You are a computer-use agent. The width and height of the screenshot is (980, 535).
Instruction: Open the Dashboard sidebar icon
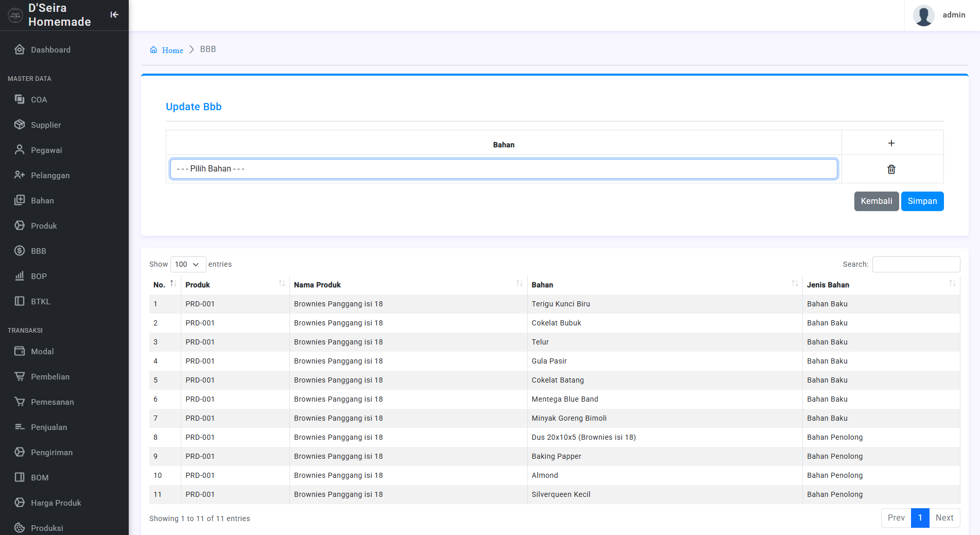point(20,49)
